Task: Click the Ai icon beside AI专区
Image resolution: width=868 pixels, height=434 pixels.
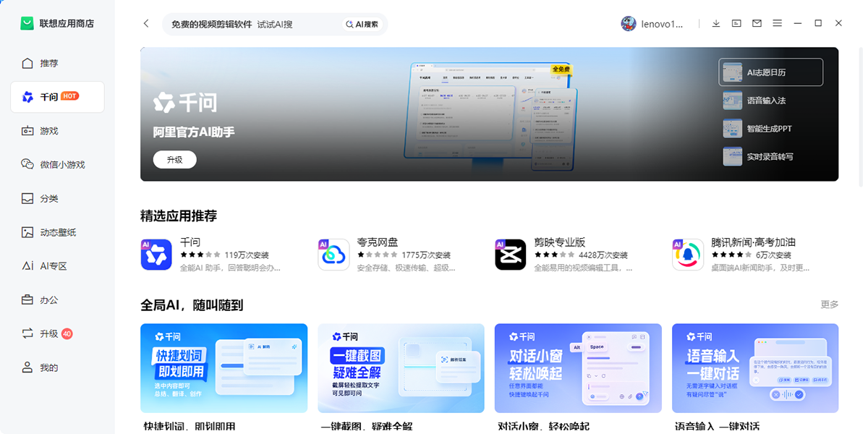Action: coord(27,266)
